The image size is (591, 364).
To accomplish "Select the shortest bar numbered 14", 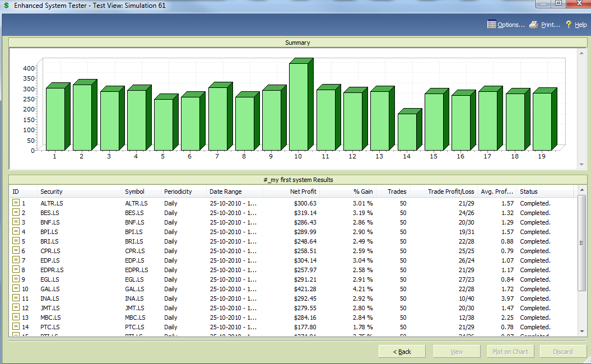I will tap(407, 132).
